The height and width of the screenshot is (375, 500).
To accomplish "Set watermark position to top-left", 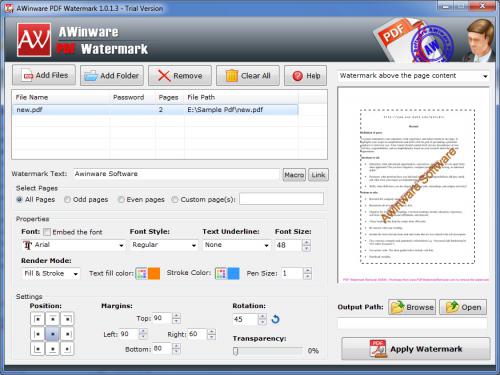I will click(37, 319).
